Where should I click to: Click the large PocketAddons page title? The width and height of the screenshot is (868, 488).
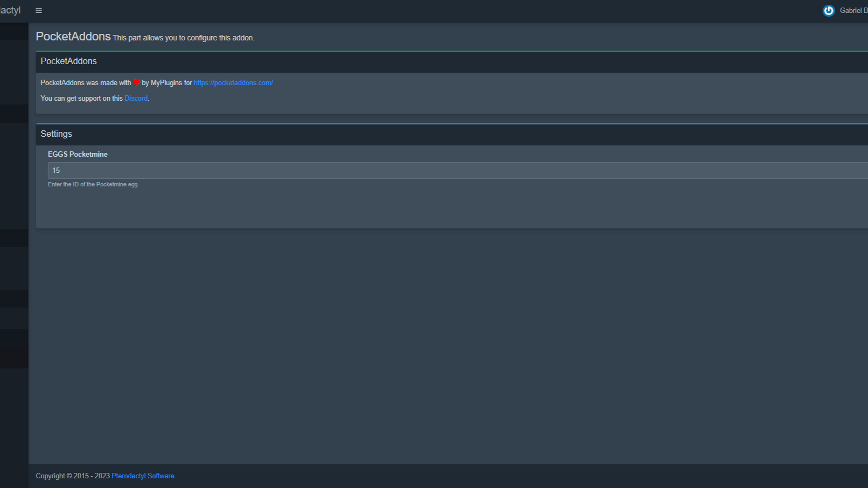(x=73, y=37)
